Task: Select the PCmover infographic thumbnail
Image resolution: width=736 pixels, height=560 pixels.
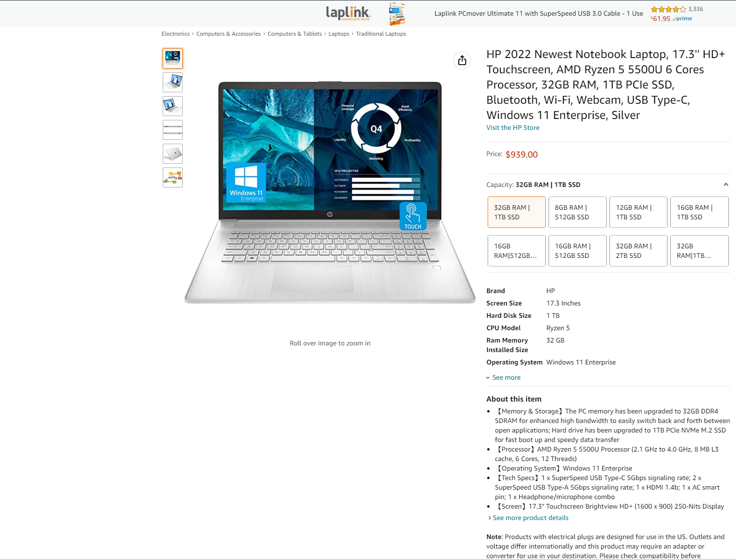Action: click(x=173, y=177)
